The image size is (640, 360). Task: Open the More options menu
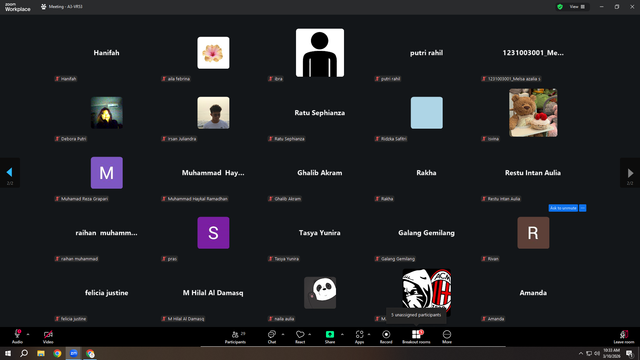pyautogui.click(x=447, y=337)
